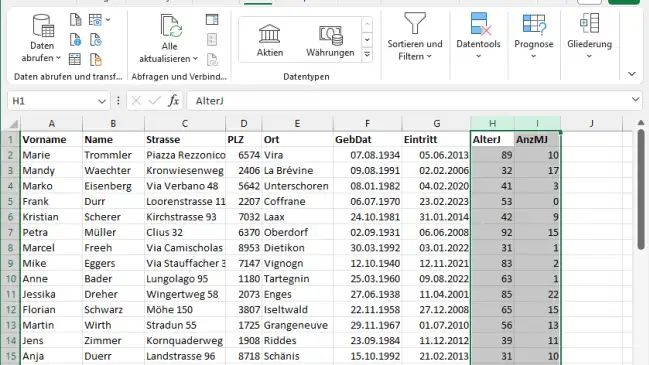
Task: Import data from Web icon
Action: click(x=75, y=40)
